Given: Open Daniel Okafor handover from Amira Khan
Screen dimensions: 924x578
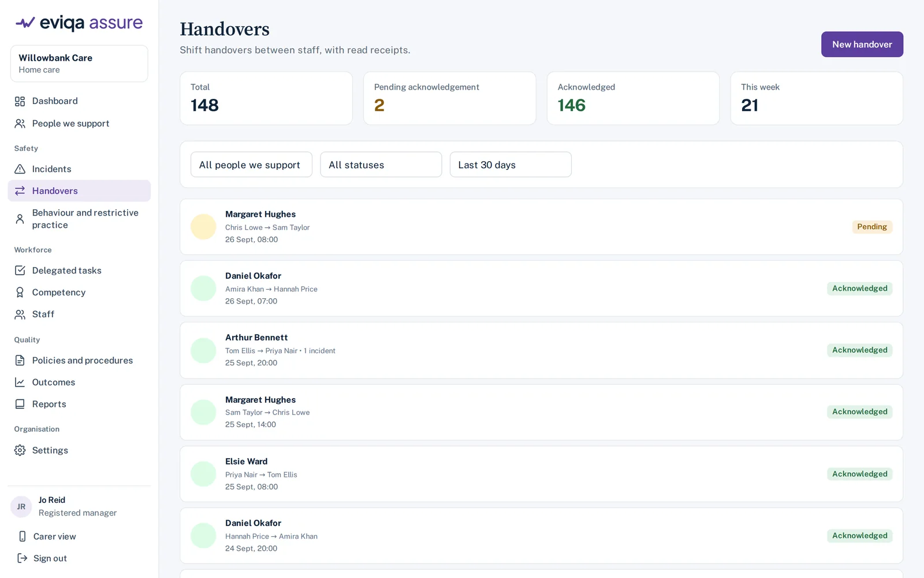Looking at the screenshot, I should 542,288.
